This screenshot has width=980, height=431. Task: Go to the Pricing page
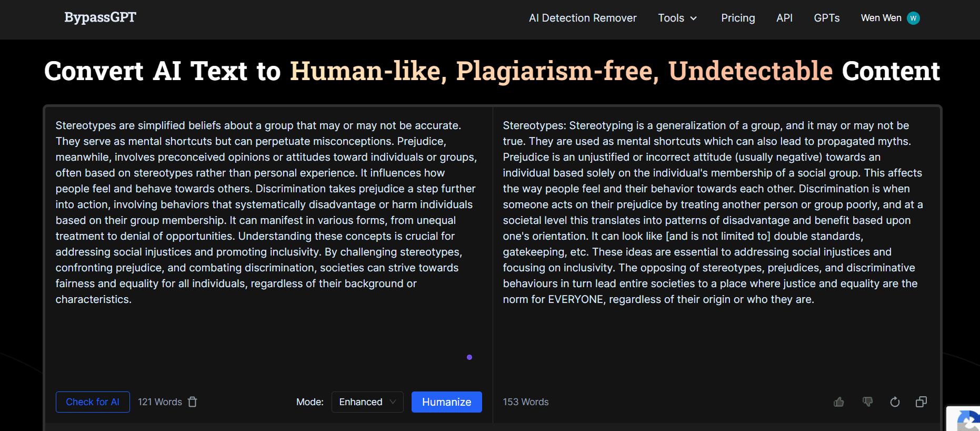738,18
